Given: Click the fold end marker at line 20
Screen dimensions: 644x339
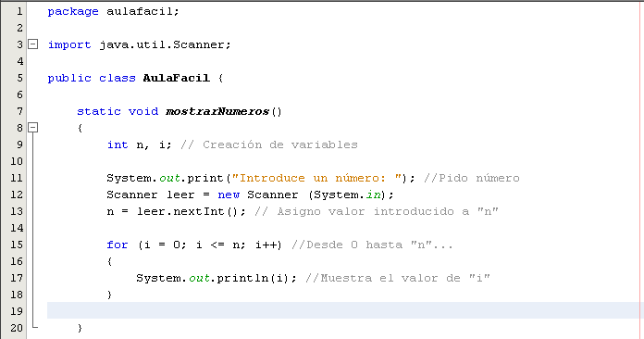Looking at the screenshot, I should pyautogui.click(x=34, y=325).
